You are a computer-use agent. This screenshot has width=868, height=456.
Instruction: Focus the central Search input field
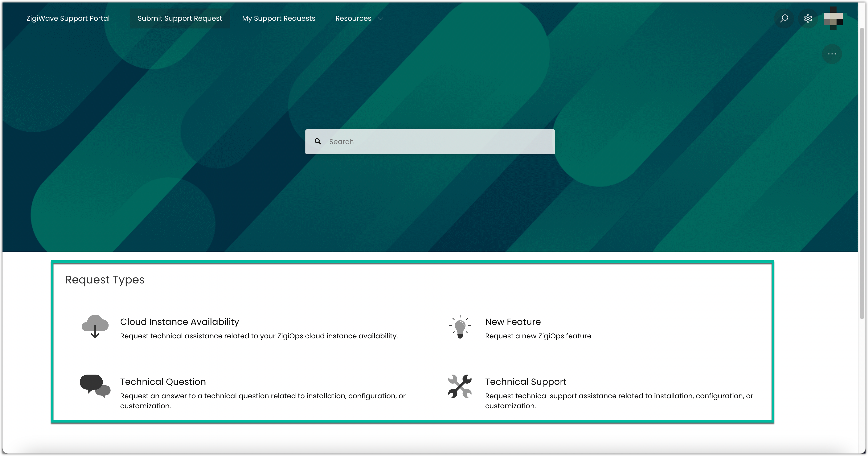click(x=438, y=142)
